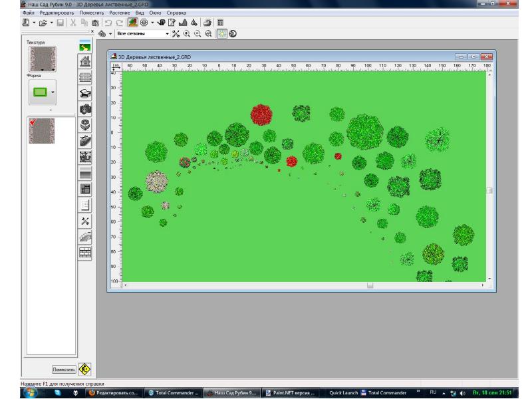Click the zoom to fit magnifier icon
This screenshot has height=399, width=532.
208,34
